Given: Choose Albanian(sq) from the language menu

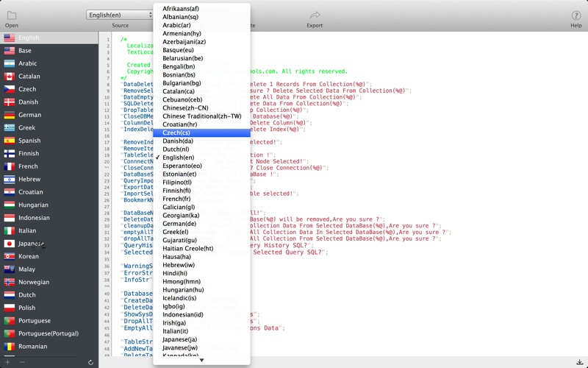Looking at the screenshot, I should (201, 17).
